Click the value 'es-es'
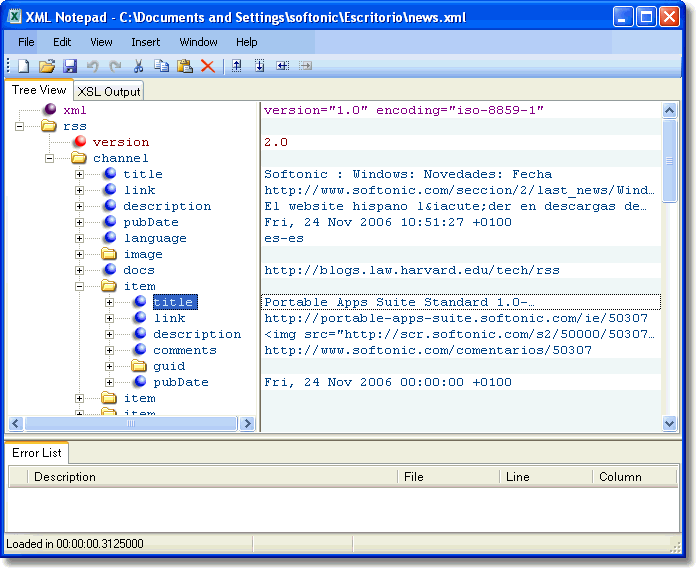Viewport: 698px width, 570px height. (x=284, y=238)
